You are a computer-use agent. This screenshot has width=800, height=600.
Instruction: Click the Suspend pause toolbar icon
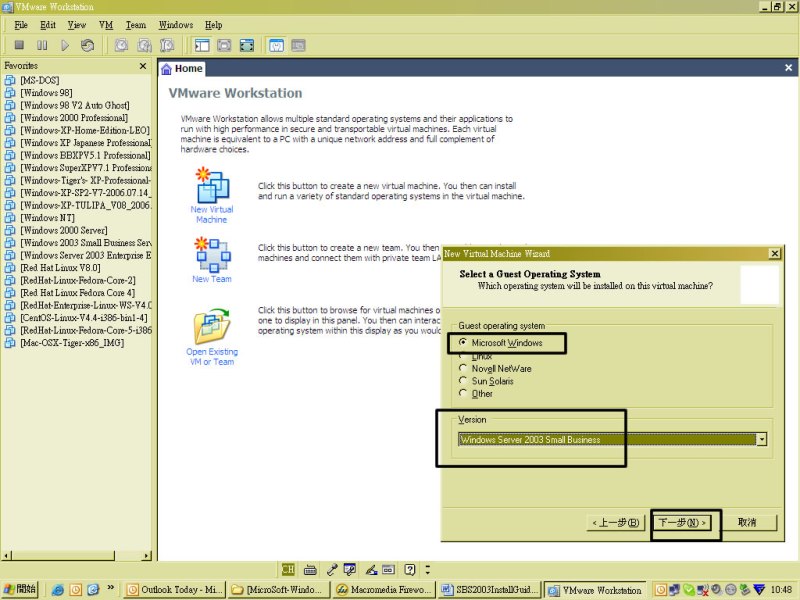pyautogui.click(x=42, y=45)
